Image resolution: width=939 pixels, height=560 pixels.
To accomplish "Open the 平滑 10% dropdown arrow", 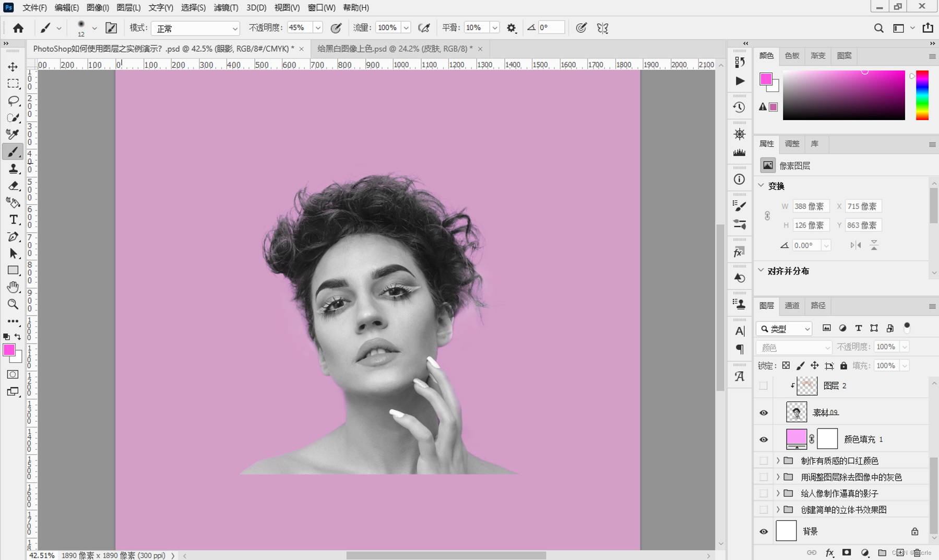I will coord(494,28).
